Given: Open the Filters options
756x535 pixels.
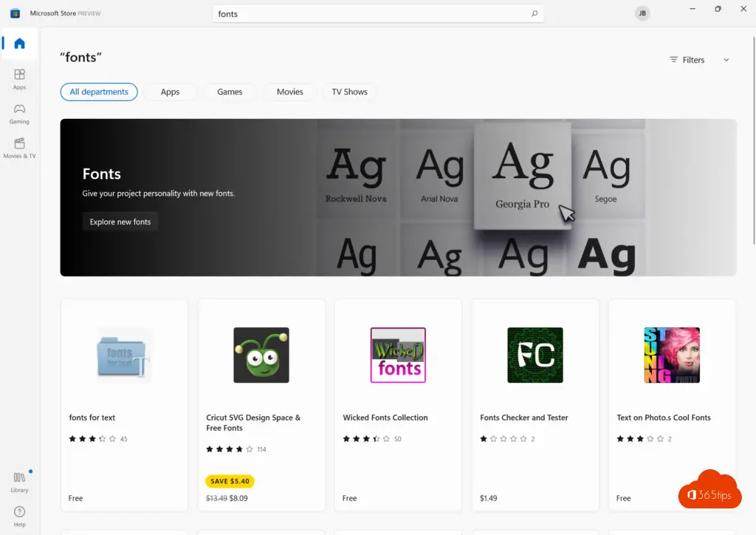Looking at the screenshot, I should 687,60.
